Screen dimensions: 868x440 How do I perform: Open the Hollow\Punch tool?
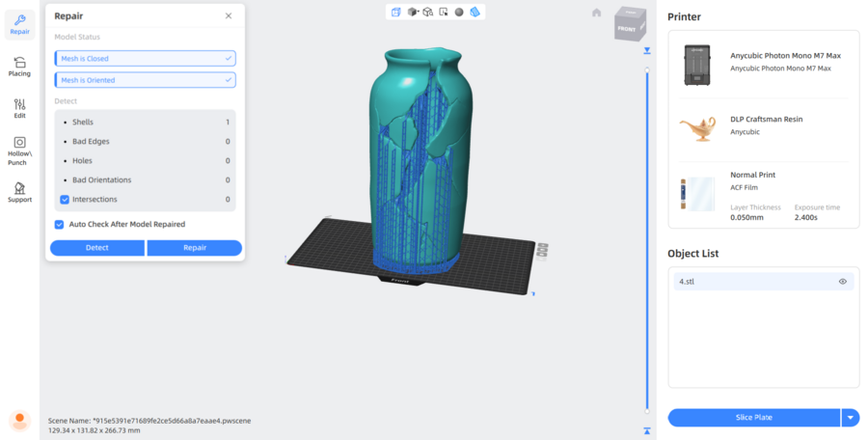pyautogui.click(x=19, y=151)
